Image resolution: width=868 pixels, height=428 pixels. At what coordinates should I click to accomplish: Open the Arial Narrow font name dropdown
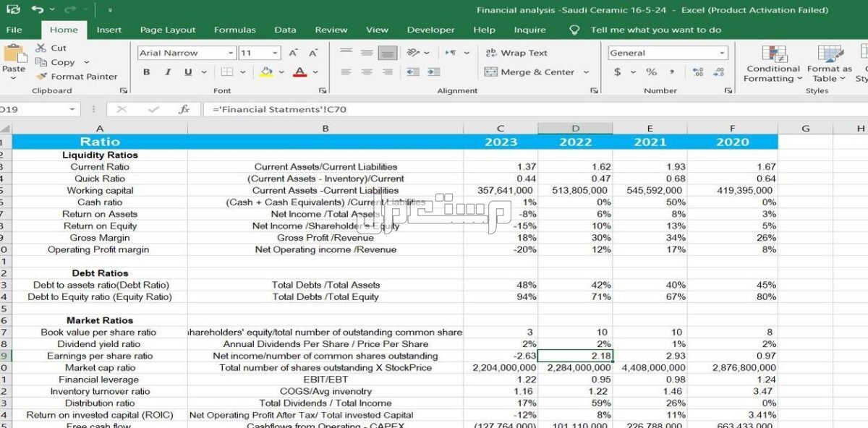[231, 53]
